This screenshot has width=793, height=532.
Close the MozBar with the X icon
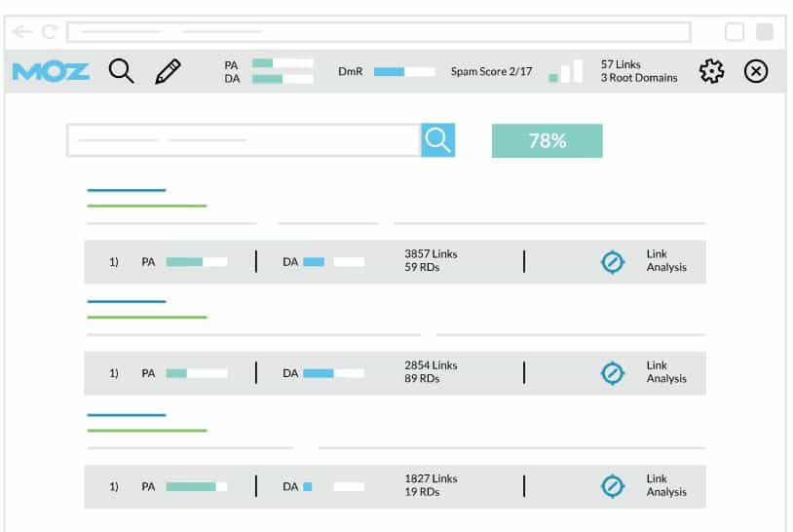point(756,71)
